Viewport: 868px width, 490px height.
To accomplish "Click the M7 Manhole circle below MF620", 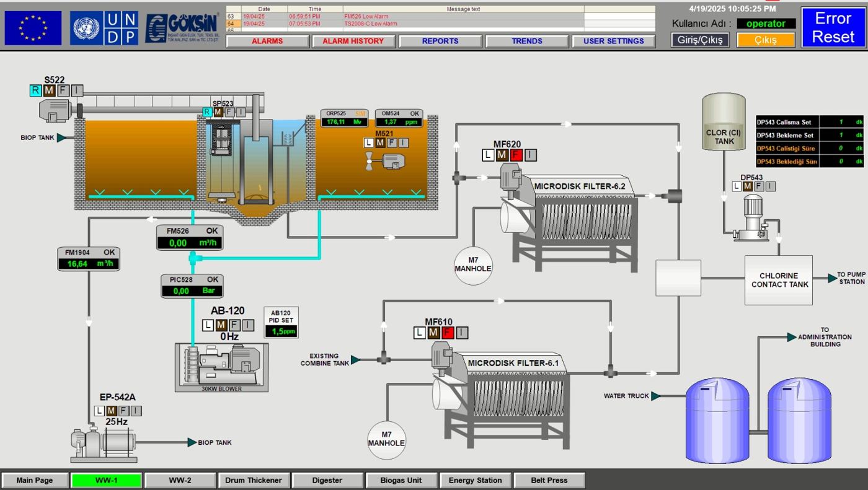I will (473, 265).
